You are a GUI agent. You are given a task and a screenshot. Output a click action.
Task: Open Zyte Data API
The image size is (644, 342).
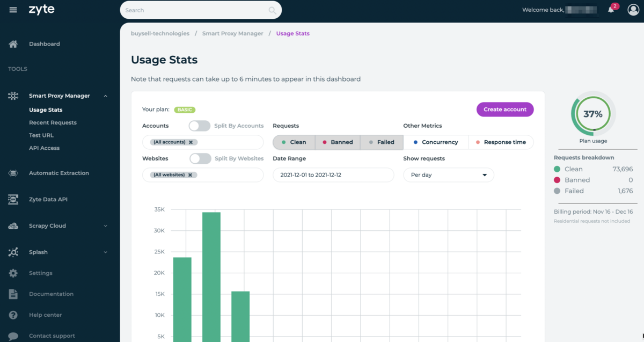point(48,199)
